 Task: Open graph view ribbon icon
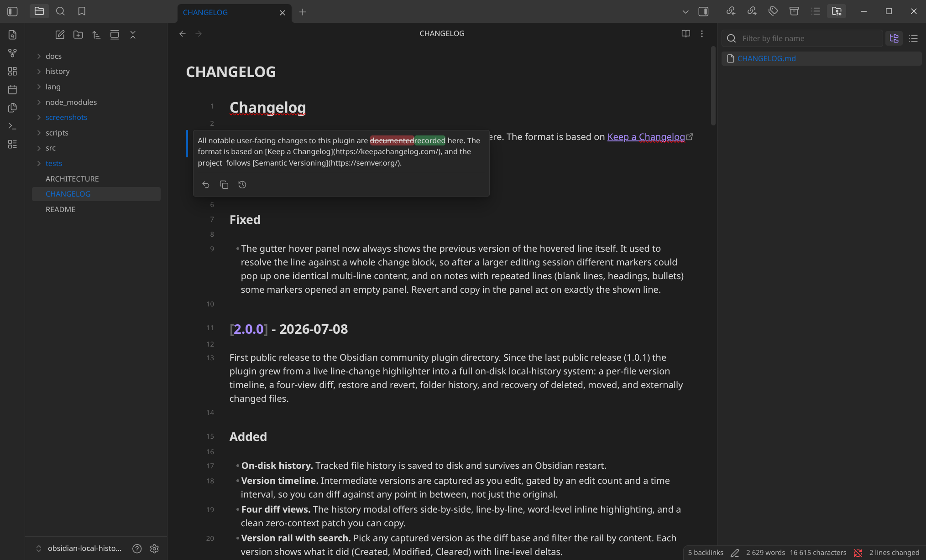(12, 53)
